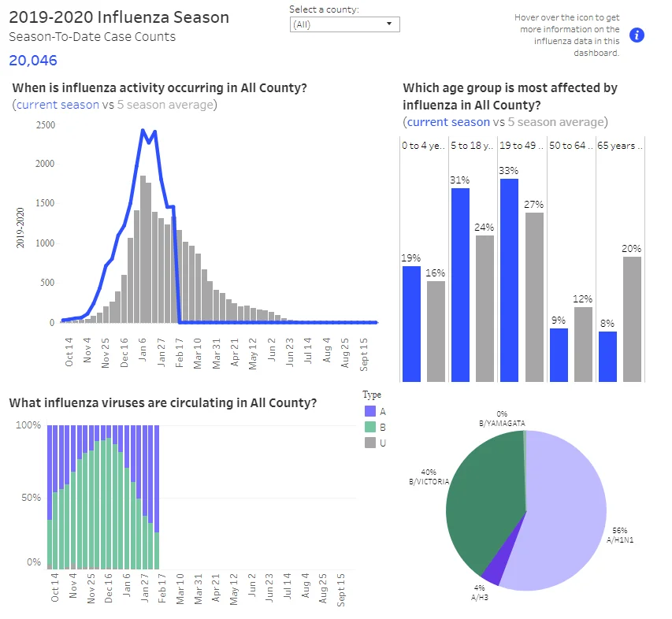Click the small A/H3 4% pie slice
Viewport: 672px width, 619px height.
[x=499, y=565]
